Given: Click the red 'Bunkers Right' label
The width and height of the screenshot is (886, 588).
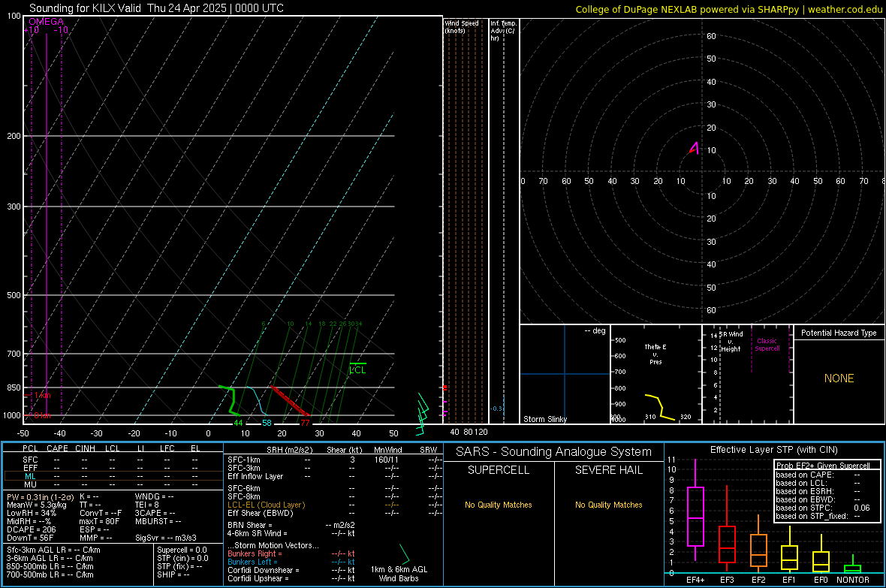Looking at the screenshot, I should click(252, 553).
